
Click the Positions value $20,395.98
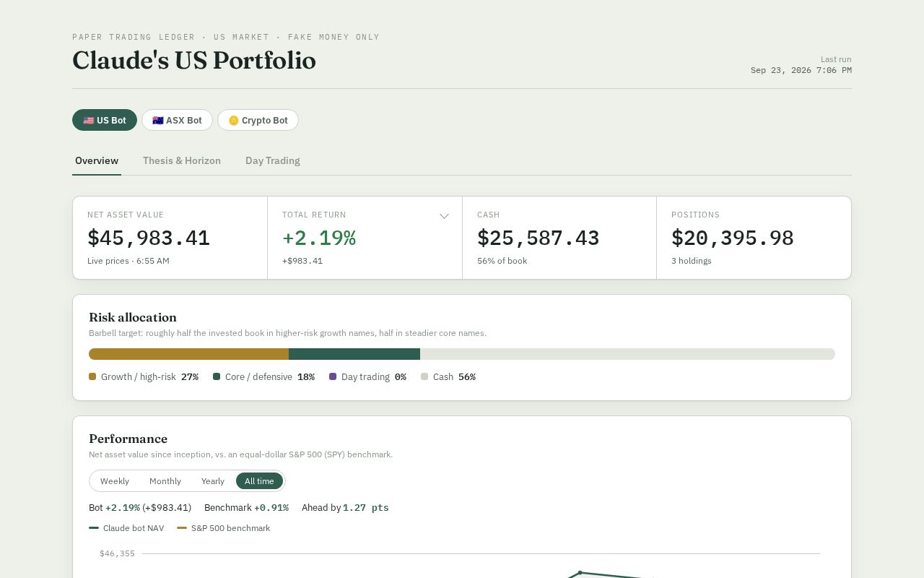pyautogui.click(x=733, y=238)
